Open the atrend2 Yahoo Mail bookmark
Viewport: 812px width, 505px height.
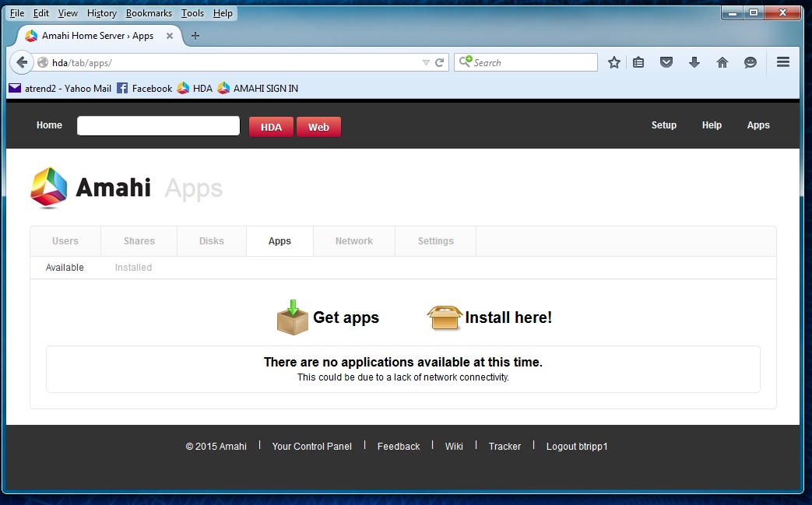(x=60, y=89)
